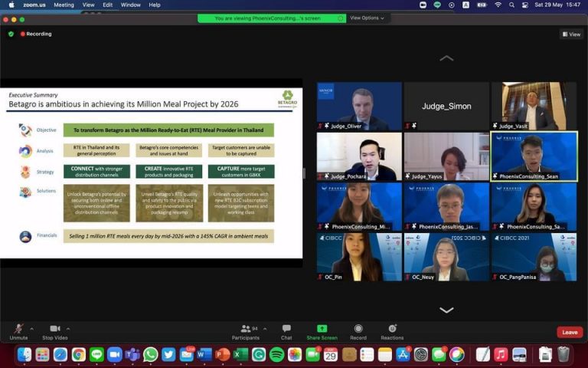The height and width of the screenshot is (368, 588).
Task: Open PowerPoint from the dock
Action: click(x=223, y=354)
